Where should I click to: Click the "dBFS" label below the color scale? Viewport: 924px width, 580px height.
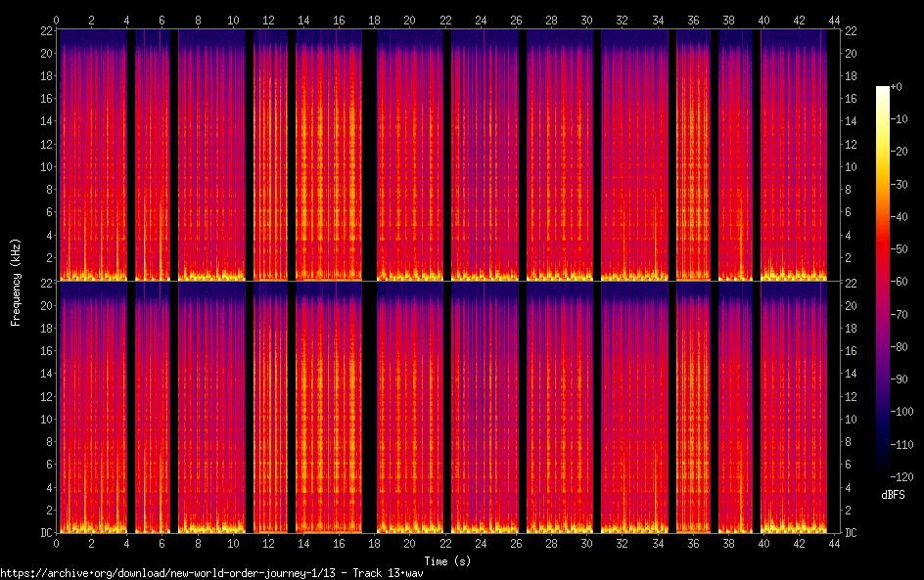coord(892,495)
